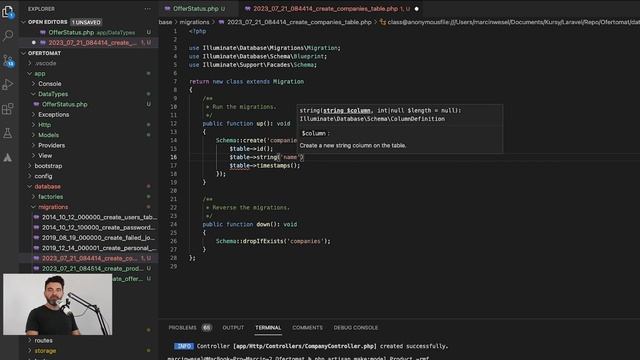This screenshot has height=360, width=640.
Task: Open 2023_07_21_084514_create_prod migration file
Action: [89, 269]
